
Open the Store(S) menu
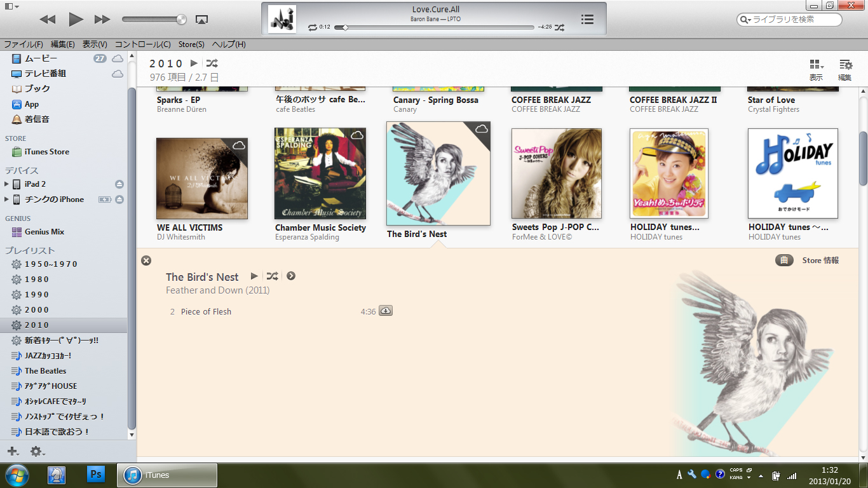(x=191, y=44)
